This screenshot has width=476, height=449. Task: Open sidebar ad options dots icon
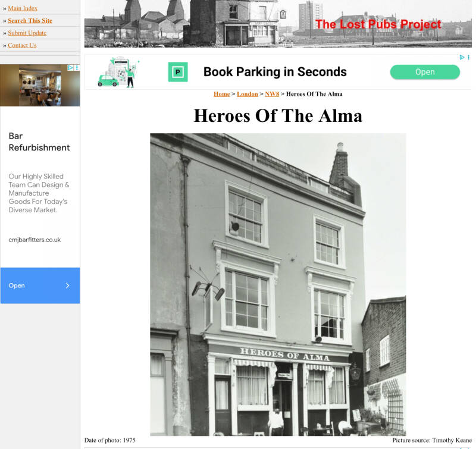pos(77,68)
